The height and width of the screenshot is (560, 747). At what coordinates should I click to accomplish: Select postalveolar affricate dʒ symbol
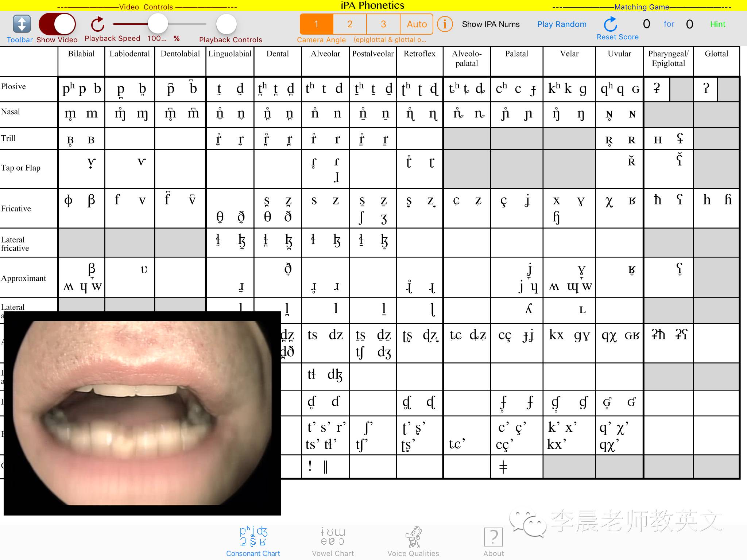tap(384, 353)
